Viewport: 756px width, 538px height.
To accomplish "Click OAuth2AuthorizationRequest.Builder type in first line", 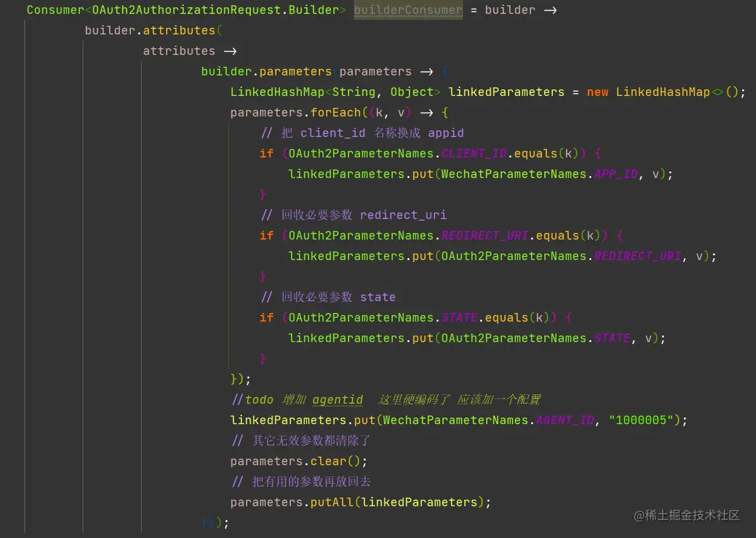I will [216, 10].
